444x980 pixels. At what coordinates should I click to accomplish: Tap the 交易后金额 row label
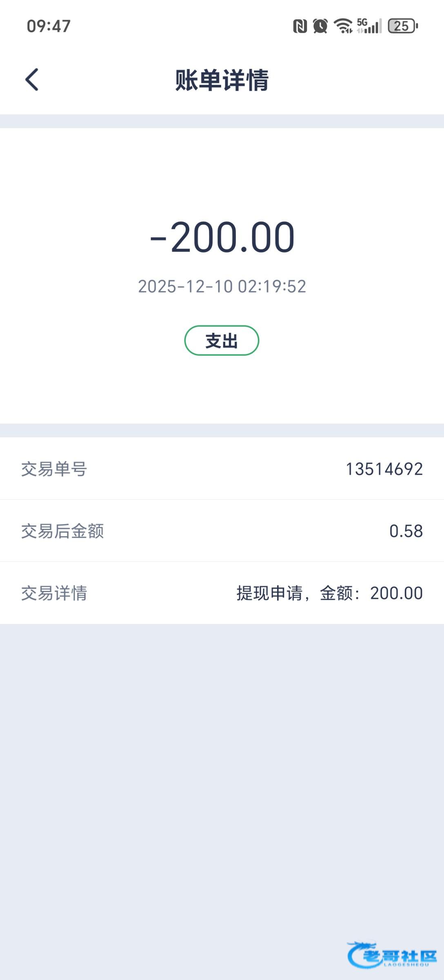pos(62,531)
